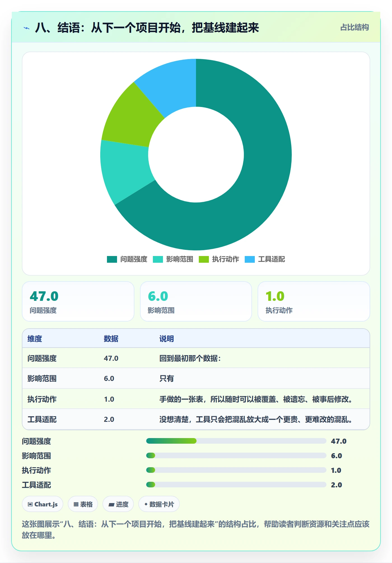Click the 维度 column header
The width and height of the screenshot is (392, 563).
click(35, 339)
